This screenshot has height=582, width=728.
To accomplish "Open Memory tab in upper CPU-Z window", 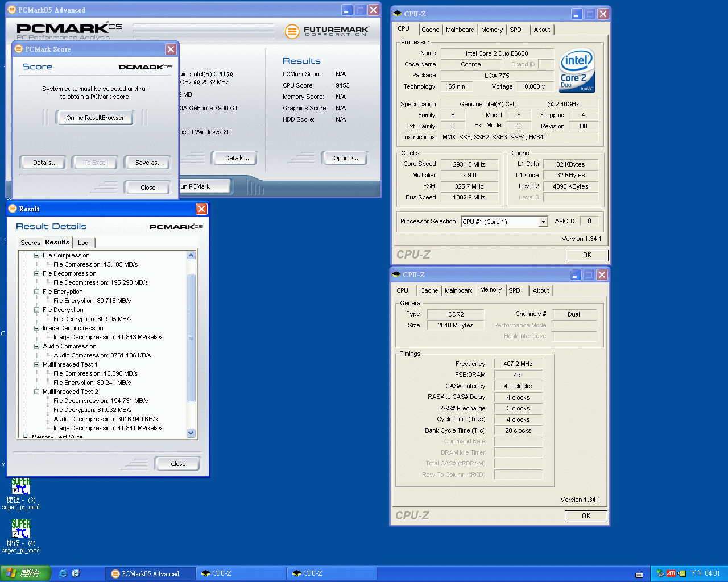I will point(492,30).
